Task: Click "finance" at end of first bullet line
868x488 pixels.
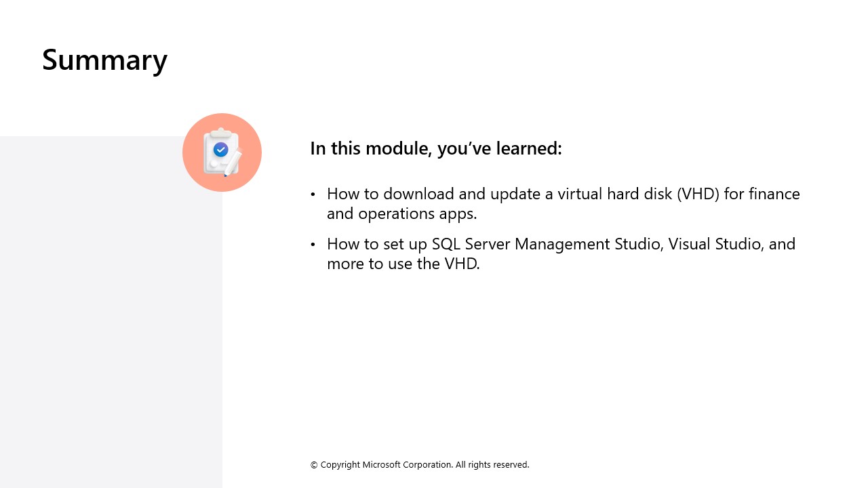Action: pos(774,194)
